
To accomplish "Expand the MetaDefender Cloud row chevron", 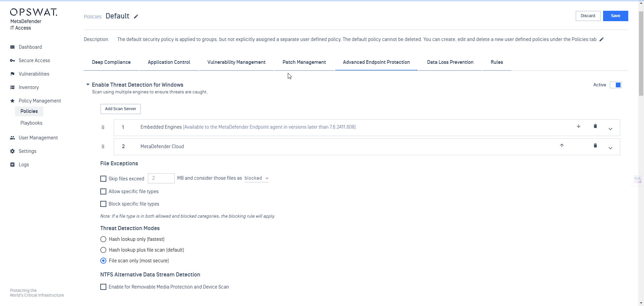I will coord(610,148).
